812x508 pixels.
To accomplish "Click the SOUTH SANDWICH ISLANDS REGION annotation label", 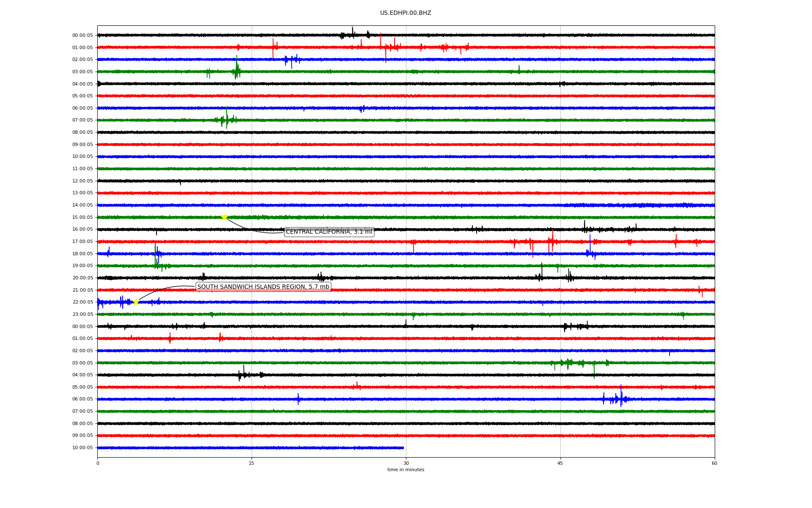I will (263, 287).
